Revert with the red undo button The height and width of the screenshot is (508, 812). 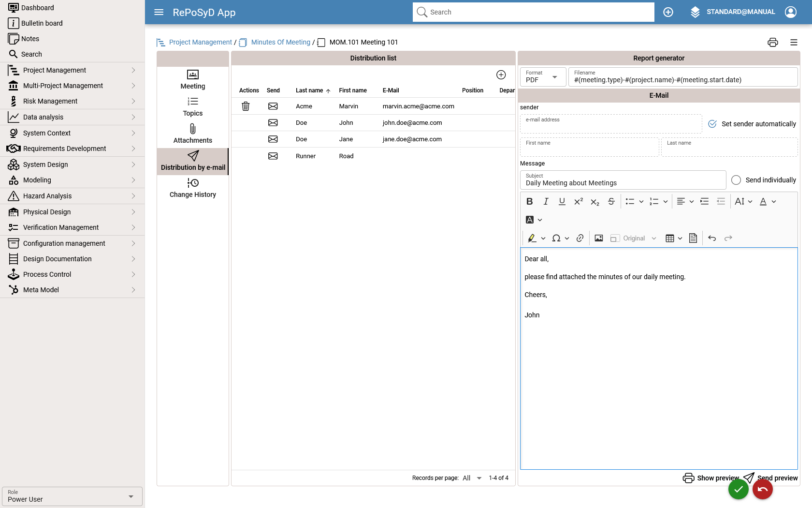pyautogui.click(x=763, y=489)
